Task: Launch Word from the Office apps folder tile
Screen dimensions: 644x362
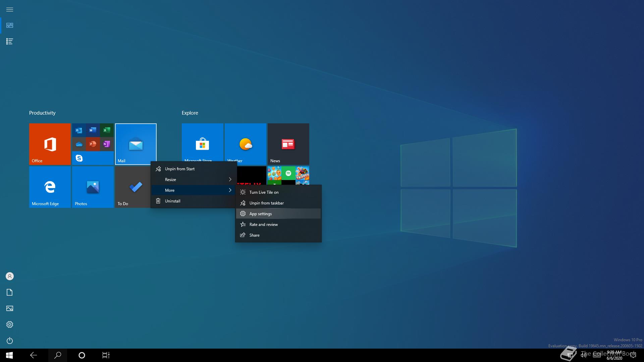Action: point(93,130)
